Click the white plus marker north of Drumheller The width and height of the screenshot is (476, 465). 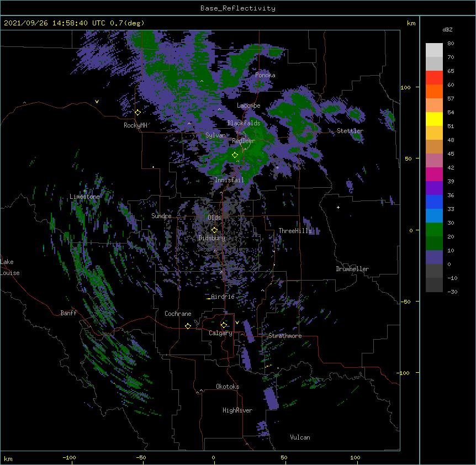pyautogui.click(x=338, y=207)
